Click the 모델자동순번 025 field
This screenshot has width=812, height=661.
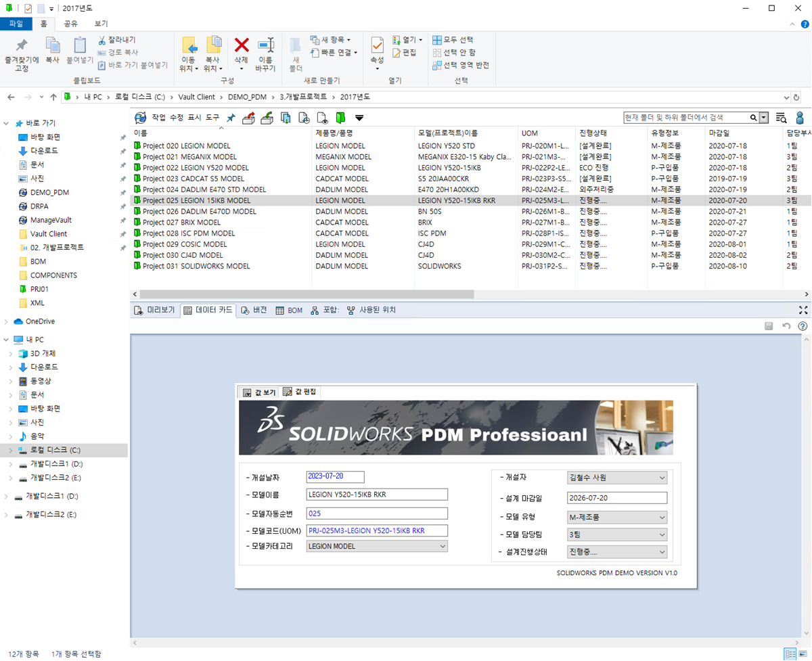tap(377, 513)
